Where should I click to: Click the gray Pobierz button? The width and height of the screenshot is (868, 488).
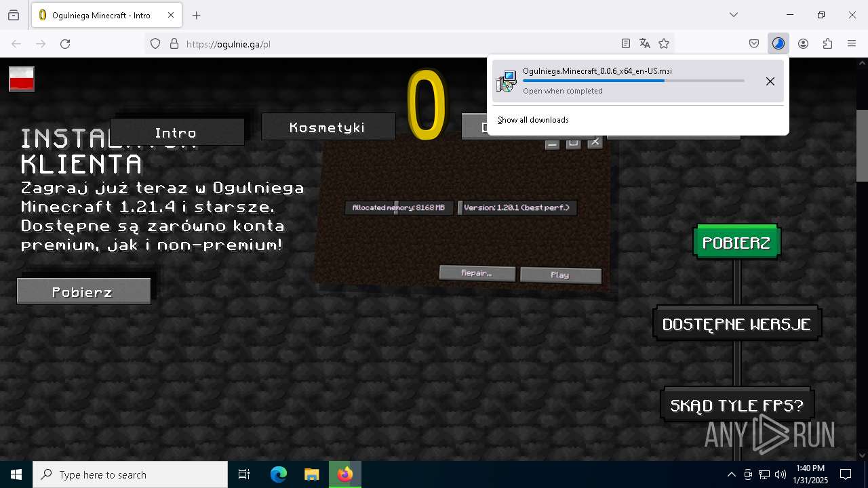point(83,291)
